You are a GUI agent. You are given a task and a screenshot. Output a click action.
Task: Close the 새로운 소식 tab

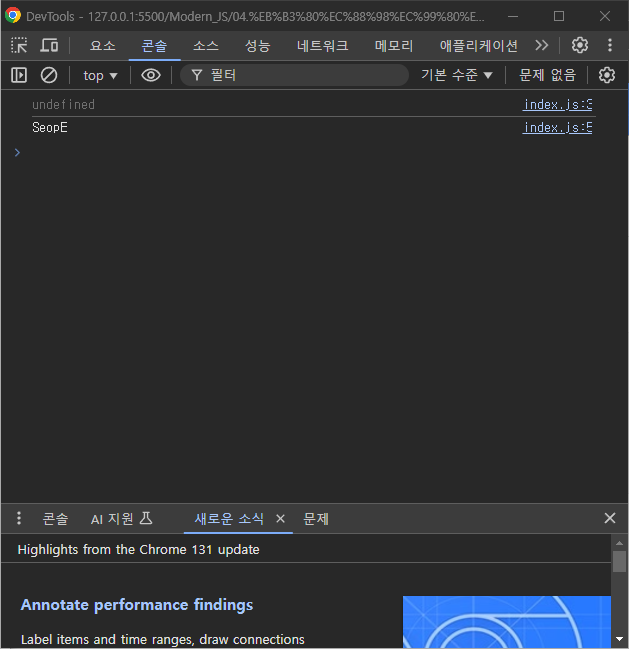pyautogui.click(x=280, y=519)
